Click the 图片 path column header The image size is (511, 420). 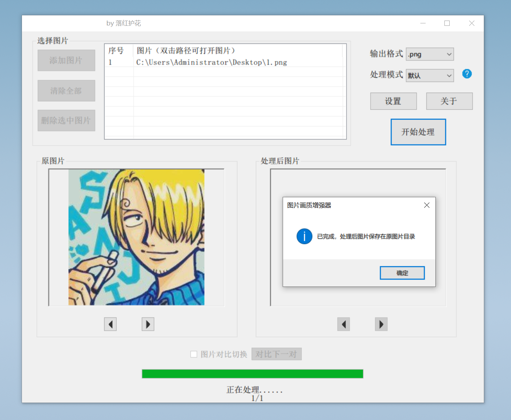(186, 51)
